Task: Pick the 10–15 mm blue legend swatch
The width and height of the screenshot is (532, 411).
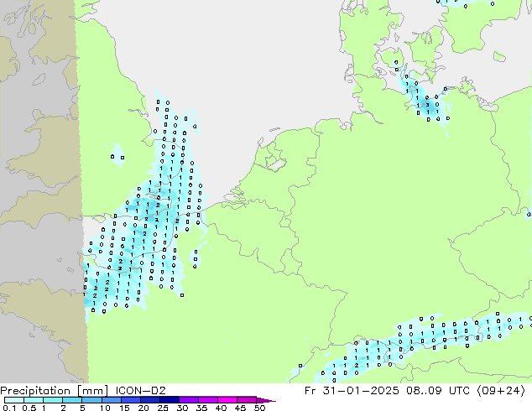Action: (x=111, y=400)
